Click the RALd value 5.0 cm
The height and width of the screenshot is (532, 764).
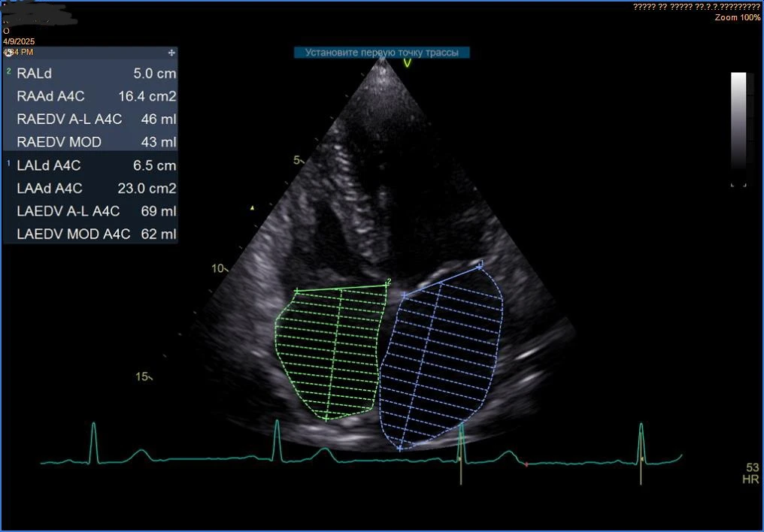pos(154,74)
